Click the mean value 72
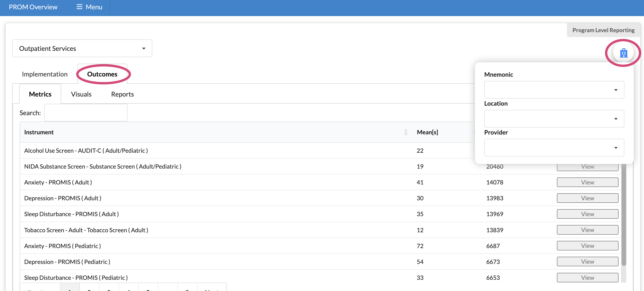 click(x=420, y=246)
